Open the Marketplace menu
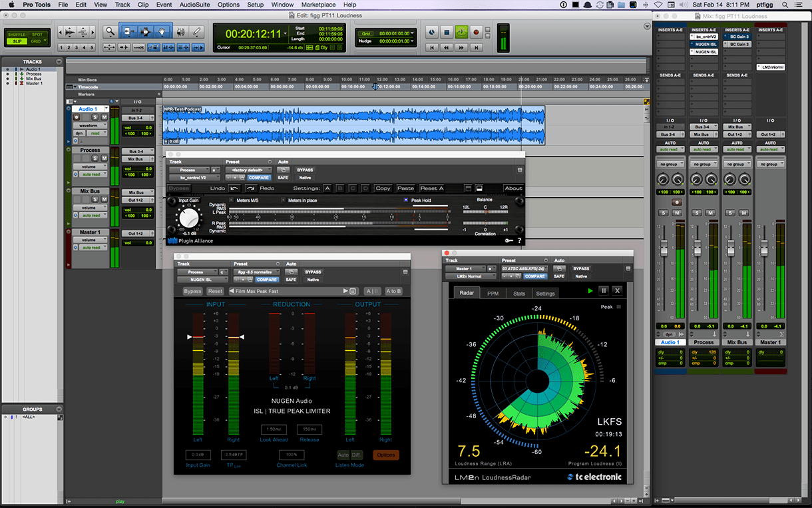812x508 pixels. click(x=318, y=5)
